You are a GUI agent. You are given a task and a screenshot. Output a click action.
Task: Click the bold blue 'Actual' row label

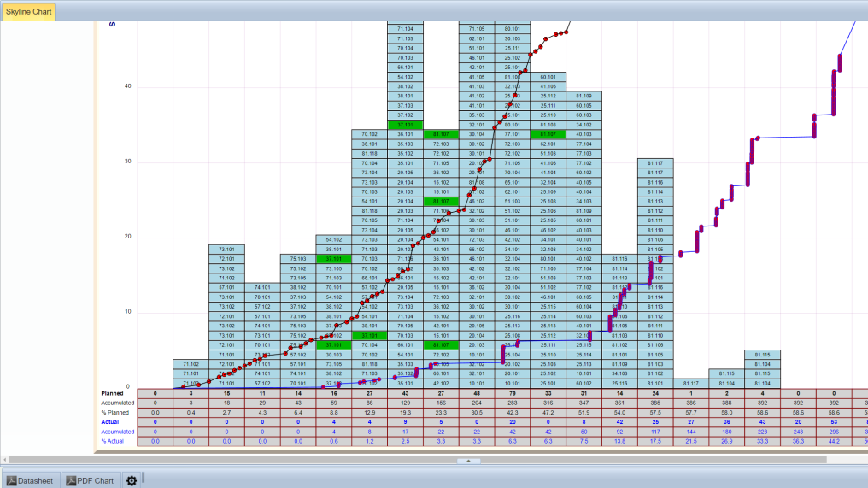coord(109,422)
